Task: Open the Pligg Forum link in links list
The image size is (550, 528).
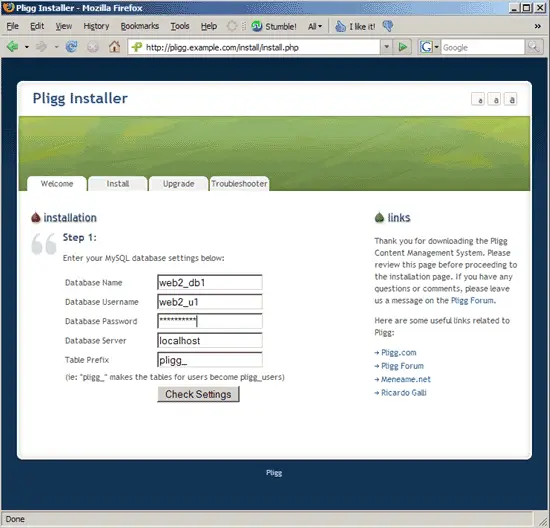Action: tap(402, 366)
